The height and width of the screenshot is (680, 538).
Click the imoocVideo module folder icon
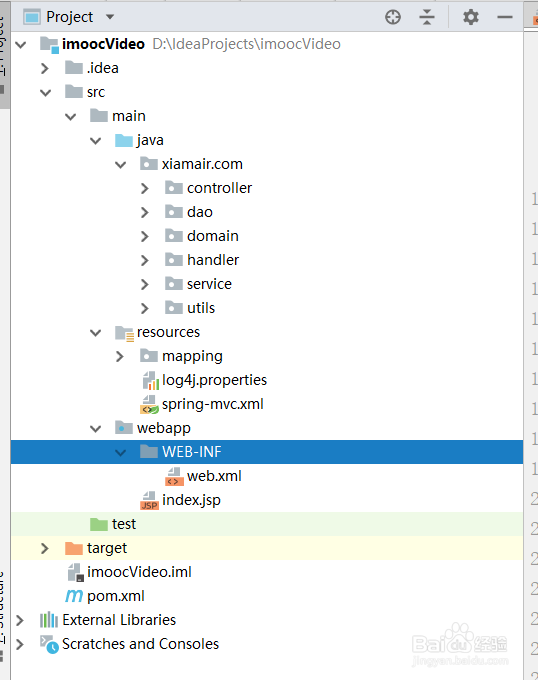click(x=49, y=45)
